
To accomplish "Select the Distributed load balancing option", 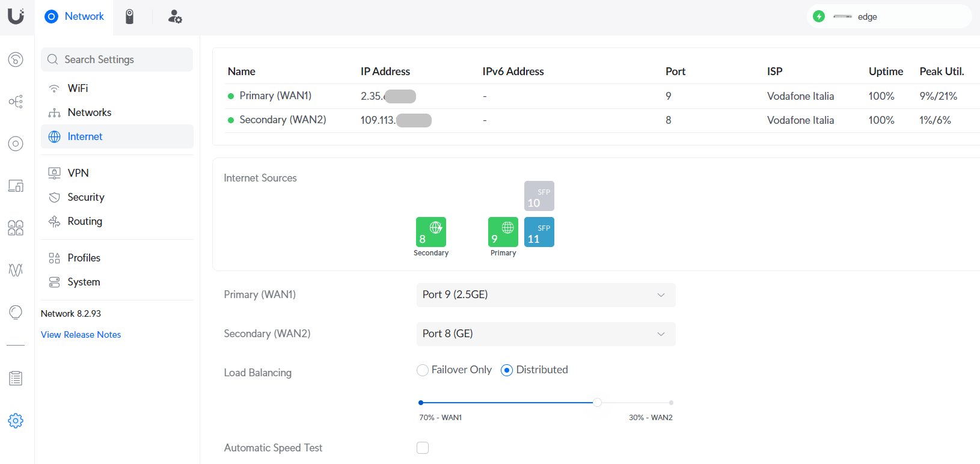I will 507,370.
